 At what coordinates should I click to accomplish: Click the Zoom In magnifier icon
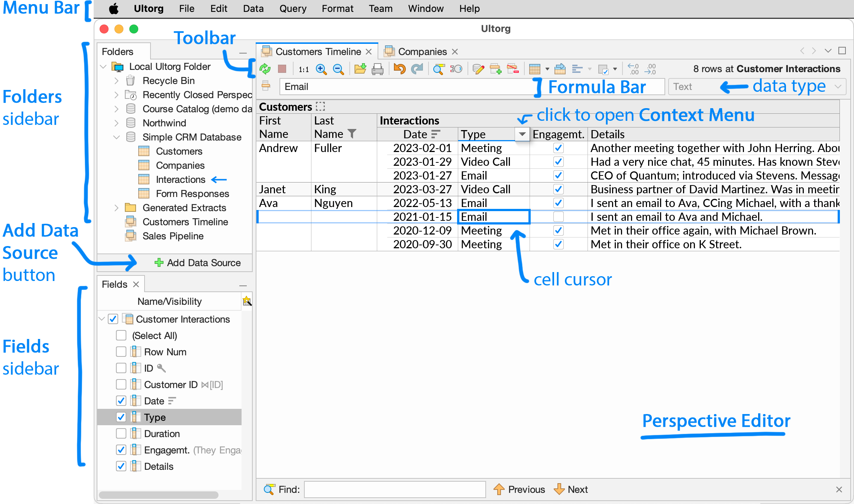tap(321, 69)
